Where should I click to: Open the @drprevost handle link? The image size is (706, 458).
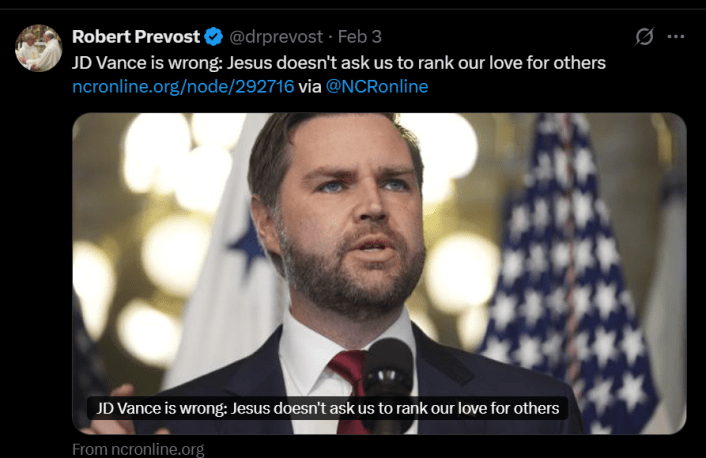coord(277,38)
